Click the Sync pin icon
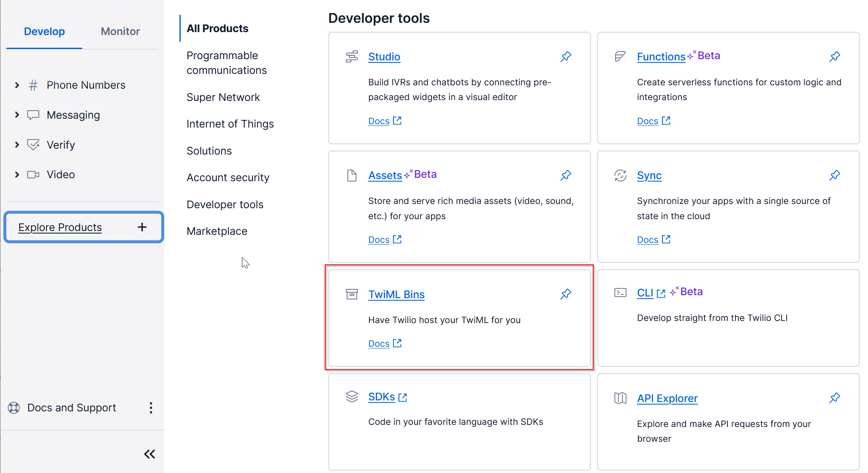 [835, 175]
